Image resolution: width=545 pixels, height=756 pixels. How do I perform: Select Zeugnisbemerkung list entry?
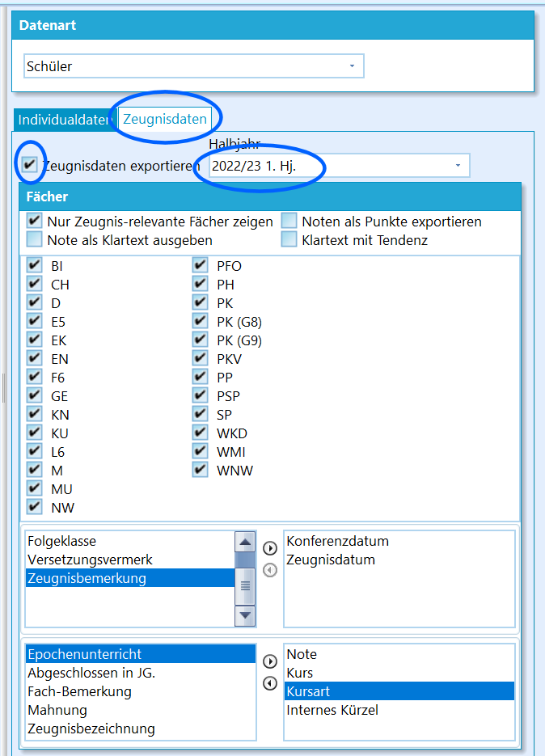pos(129,578)
